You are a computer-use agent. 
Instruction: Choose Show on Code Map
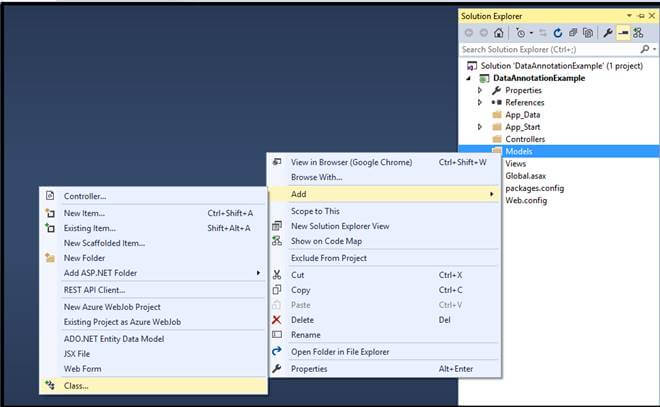pyautogui.click(x=384, y=241)
